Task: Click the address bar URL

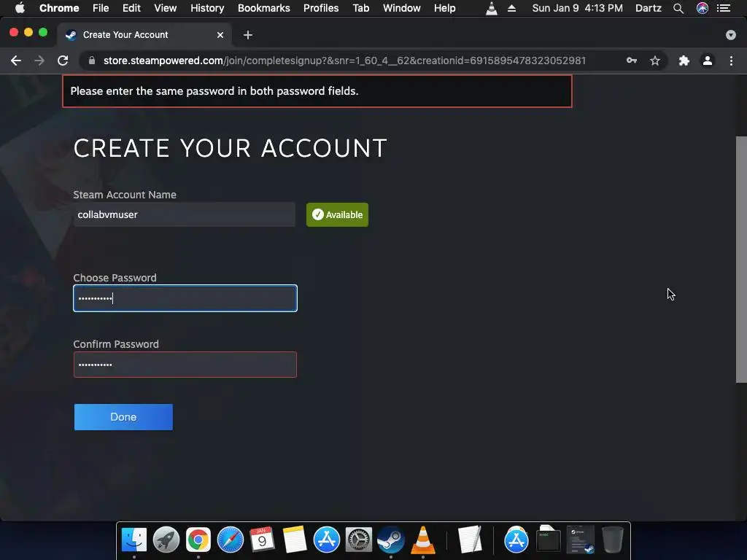Action: coord(344,61)
